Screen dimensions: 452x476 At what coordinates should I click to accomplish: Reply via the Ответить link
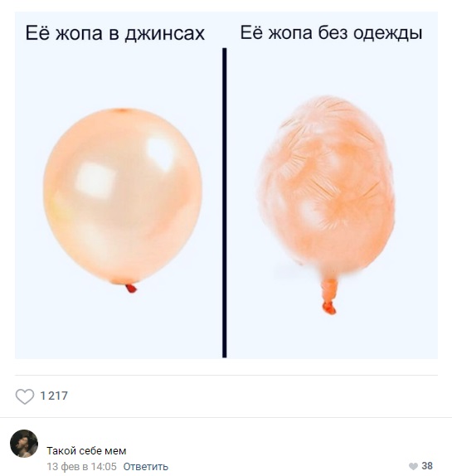point(146,467)
